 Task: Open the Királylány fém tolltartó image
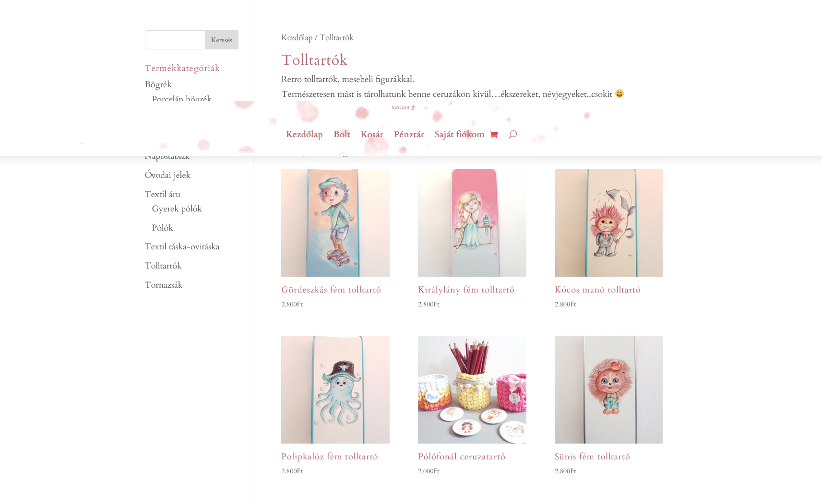(472, 223)
